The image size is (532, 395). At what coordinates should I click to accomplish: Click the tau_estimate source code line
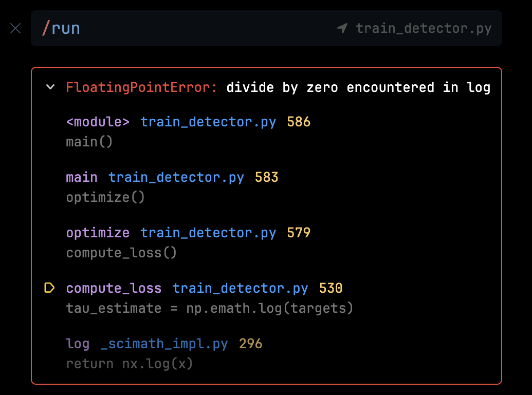coord(209,308)
